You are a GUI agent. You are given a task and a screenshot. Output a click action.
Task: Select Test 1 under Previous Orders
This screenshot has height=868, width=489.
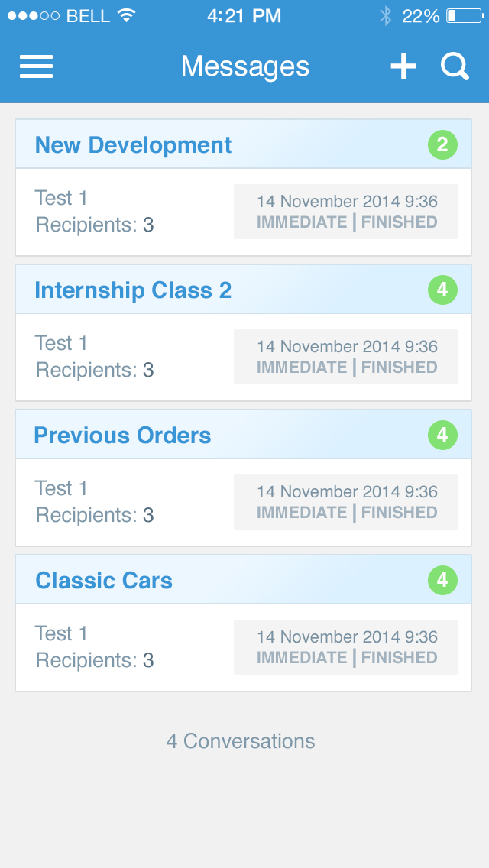pos(62,488)
